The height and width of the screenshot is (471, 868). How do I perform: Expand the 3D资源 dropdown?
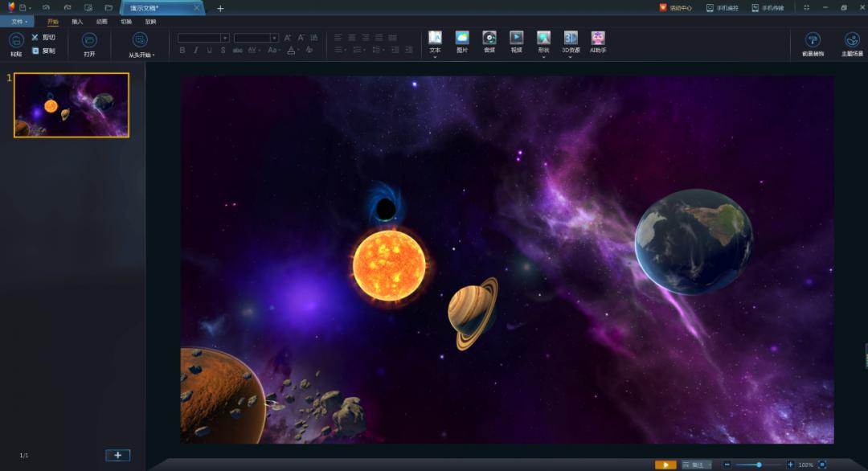[571, 57]
